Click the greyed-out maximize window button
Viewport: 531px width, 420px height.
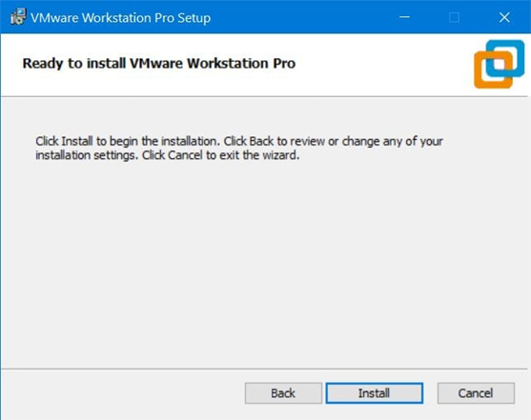454,17
